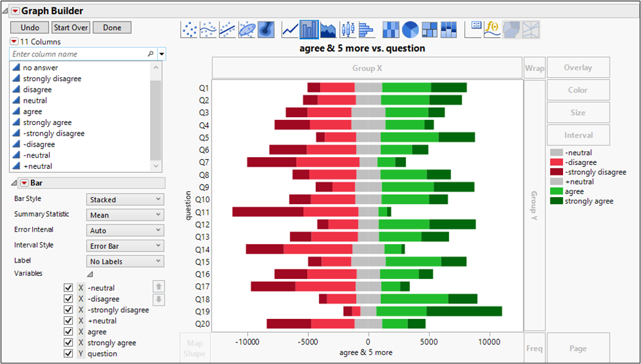Click the Group X drop zone
641x364 pixels.
(367, 68)
